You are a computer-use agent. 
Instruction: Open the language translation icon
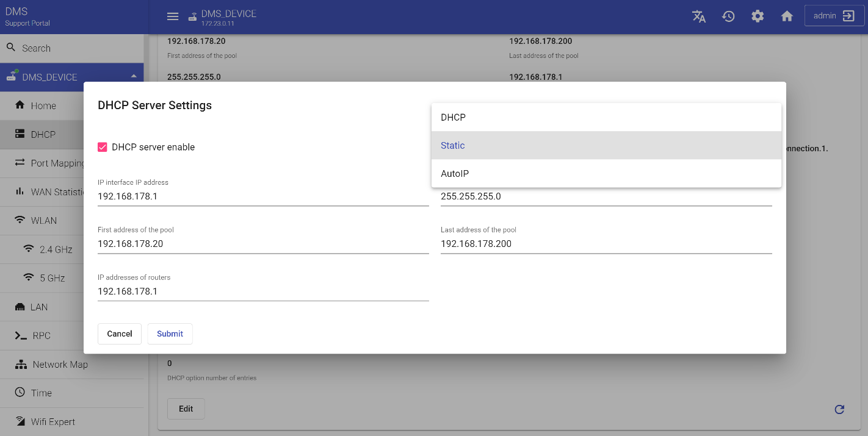699,16
